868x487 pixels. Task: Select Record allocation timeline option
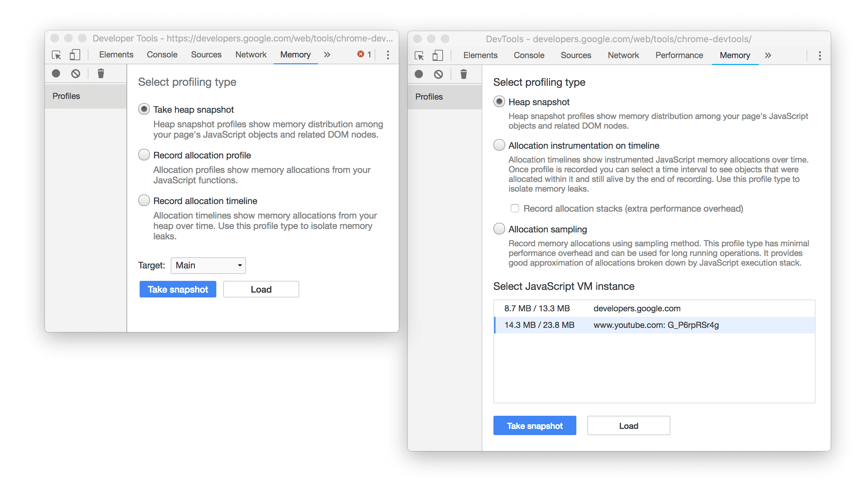tap(145, 201)
